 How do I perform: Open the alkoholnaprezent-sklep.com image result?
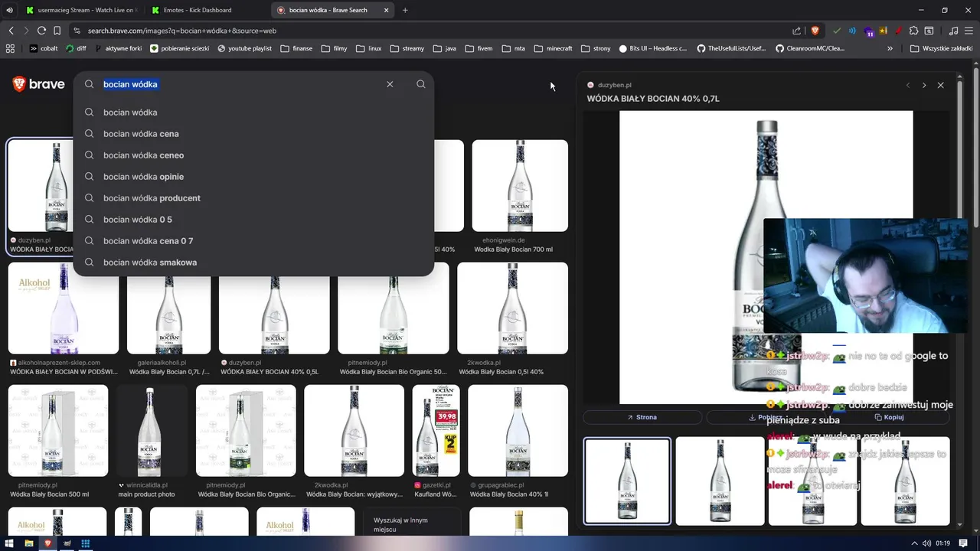[x=64, y=308]
